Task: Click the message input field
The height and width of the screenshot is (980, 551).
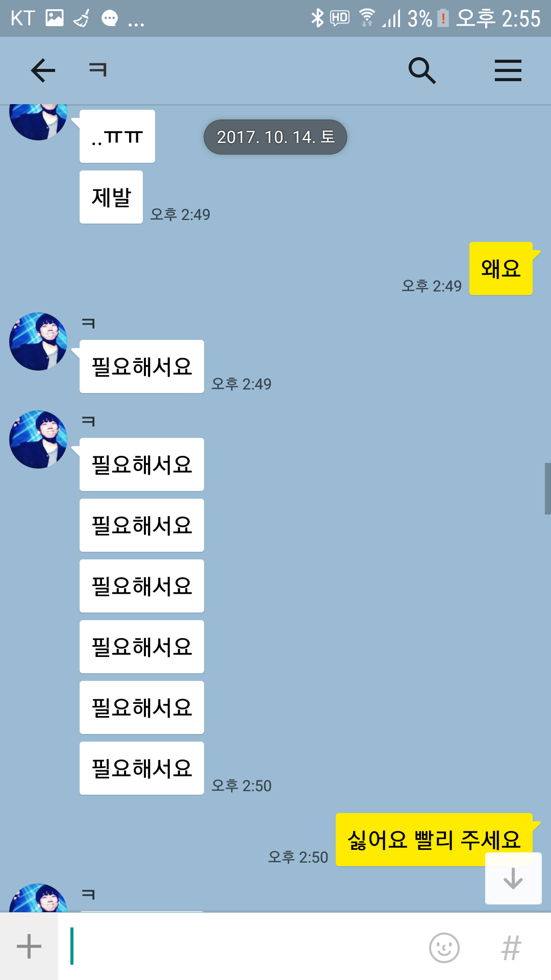Action: pos(245,947)
